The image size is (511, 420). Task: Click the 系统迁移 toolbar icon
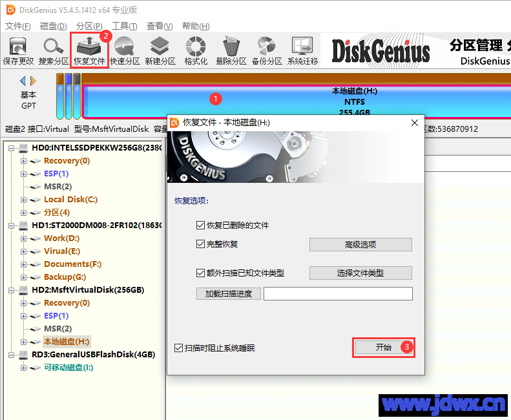pos(302,51)
